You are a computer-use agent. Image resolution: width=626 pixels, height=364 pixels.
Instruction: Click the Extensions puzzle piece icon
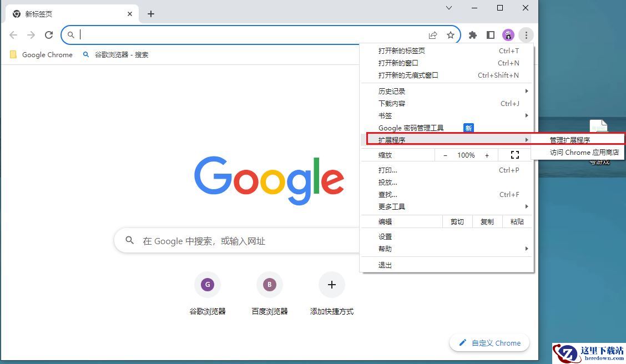coord(473,35)
